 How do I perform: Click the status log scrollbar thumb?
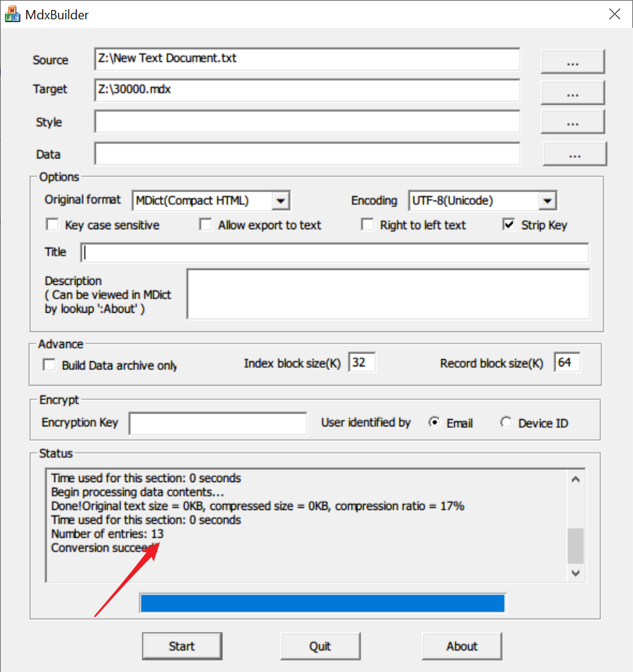click(576, 546)
